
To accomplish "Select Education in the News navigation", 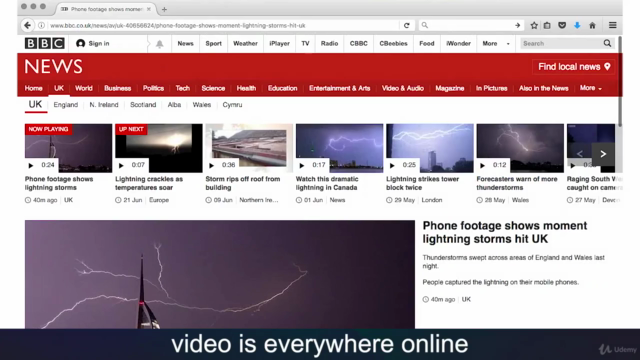I will 282,88.
